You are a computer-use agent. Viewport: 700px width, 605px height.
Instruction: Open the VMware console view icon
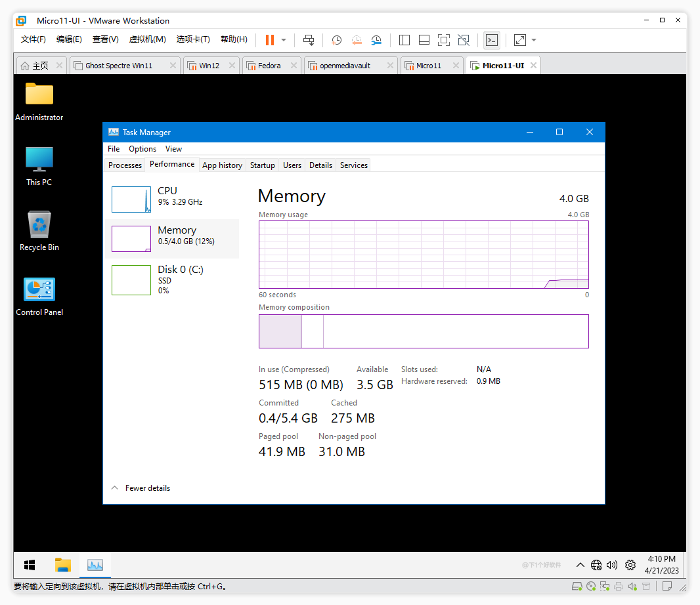tap(492, 40)
